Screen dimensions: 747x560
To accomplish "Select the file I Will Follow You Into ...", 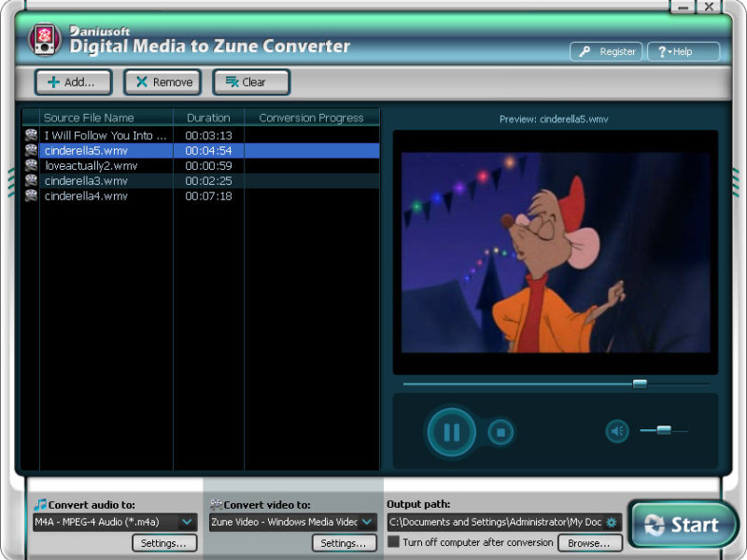I will 106,135.
